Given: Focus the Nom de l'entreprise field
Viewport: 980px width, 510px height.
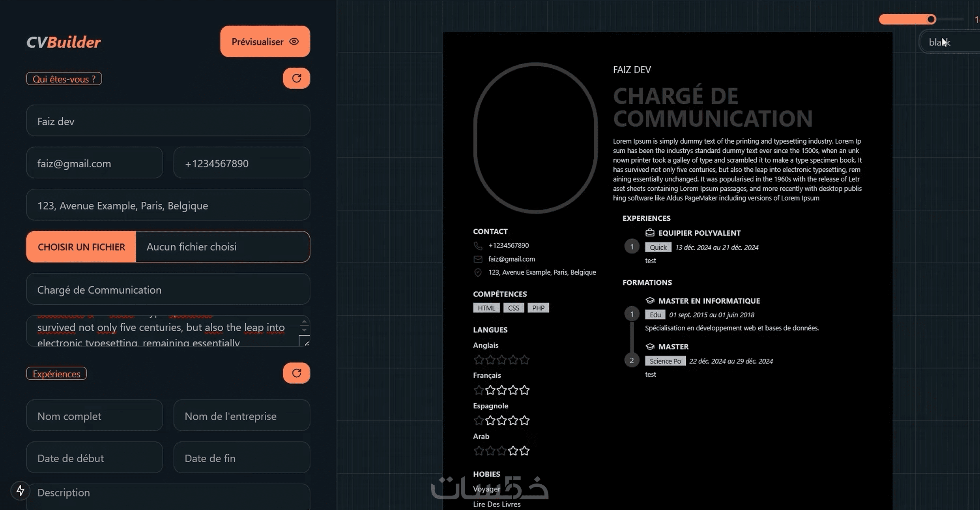Looking at the screenshot, I should 241,416.
